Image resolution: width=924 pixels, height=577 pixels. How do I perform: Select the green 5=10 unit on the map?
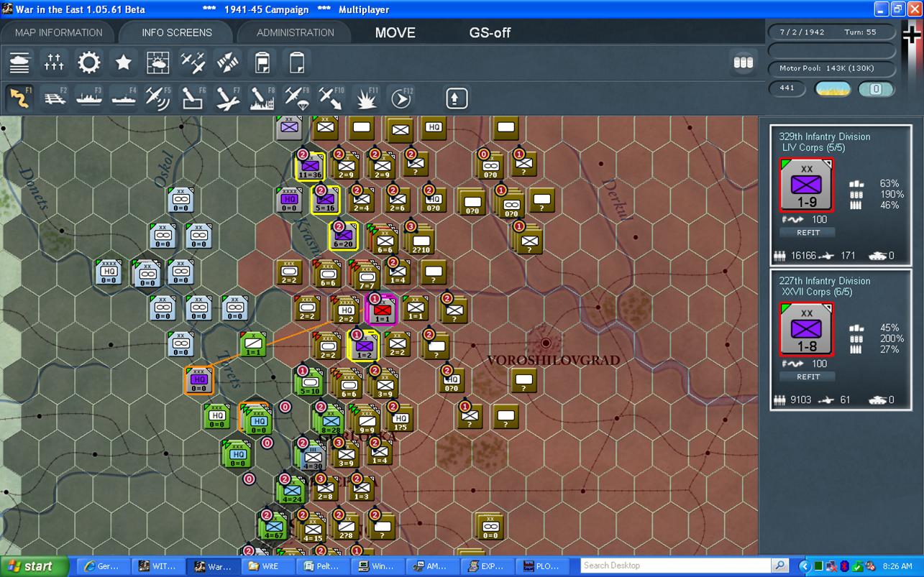click(x=309, y=382)
